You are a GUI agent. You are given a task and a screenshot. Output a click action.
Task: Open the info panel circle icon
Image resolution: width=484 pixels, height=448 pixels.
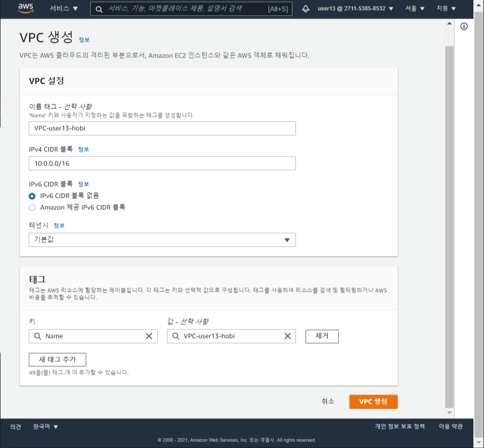[464, 26]
